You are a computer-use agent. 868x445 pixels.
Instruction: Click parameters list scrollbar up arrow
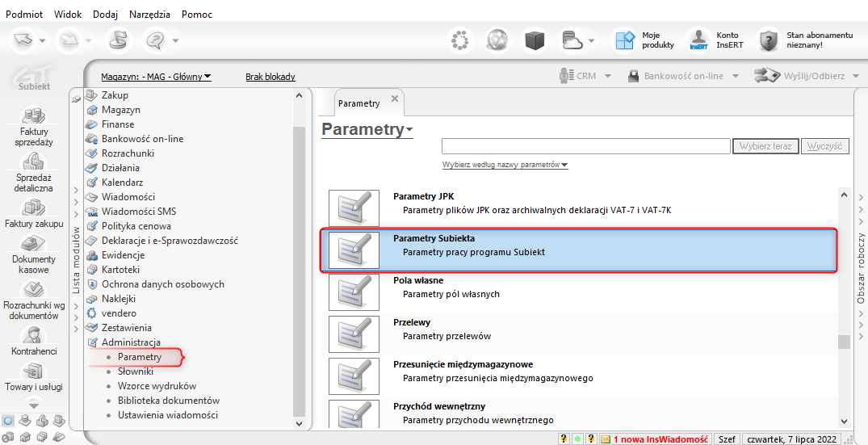tap(844, 195)
